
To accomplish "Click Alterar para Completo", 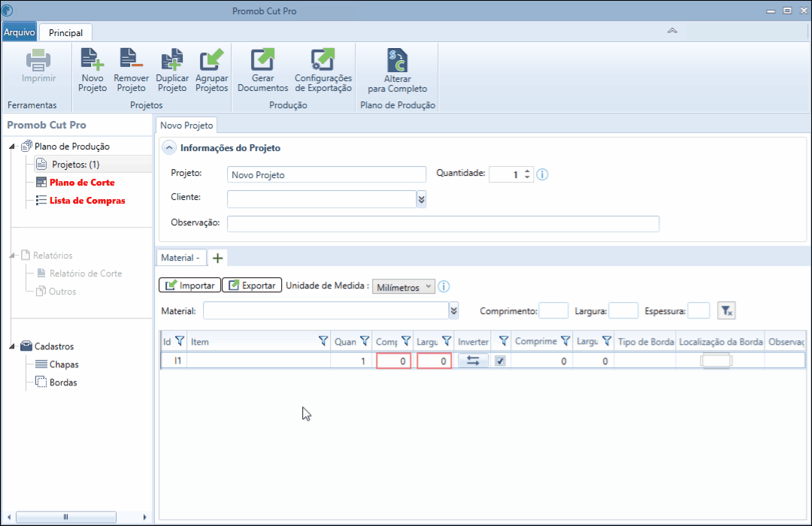I will (x=397, y=71).
